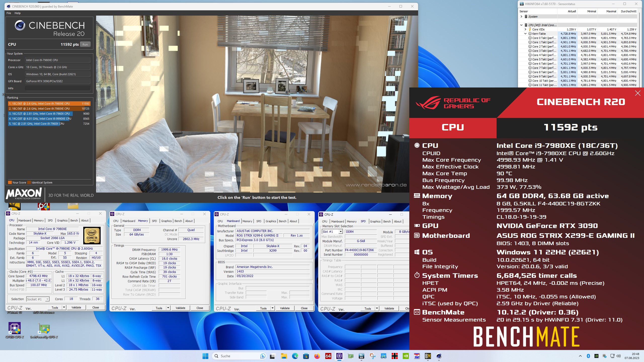This screenshot has width=644, height=362.
Task: Open GPUID CPU-Z desktop shortcut
Action: pos(15,330)
